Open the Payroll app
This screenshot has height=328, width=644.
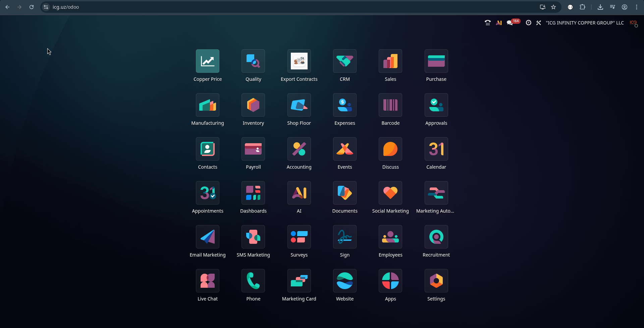pos(253,149)
